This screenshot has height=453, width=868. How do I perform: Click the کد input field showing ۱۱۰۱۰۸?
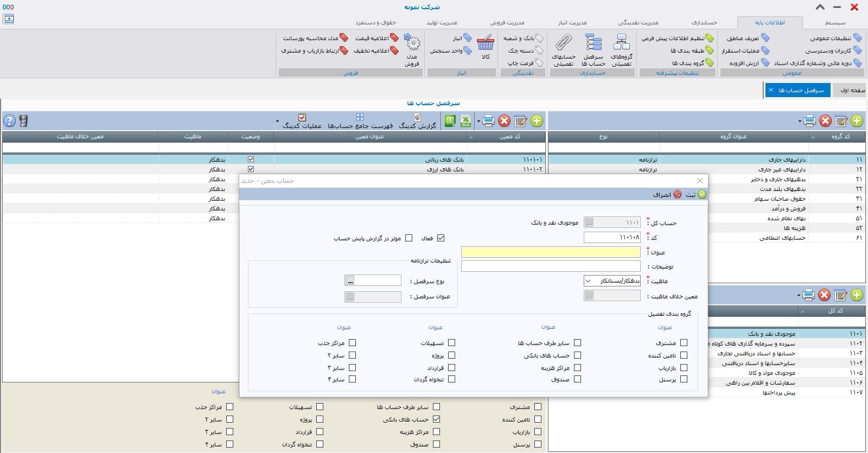(x=612, y=238)
